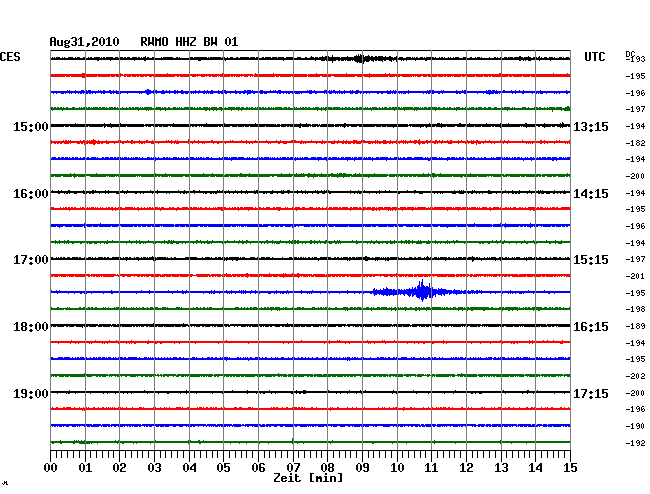Select the DC offset value "-182"

(x=635, y=143)
